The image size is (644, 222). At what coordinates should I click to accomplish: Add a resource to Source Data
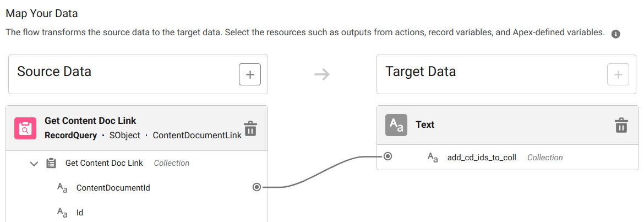(x=249, y=74)
